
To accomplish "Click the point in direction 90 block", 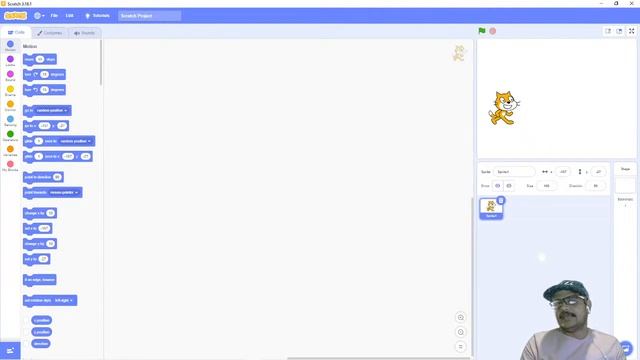I will 43,177.
